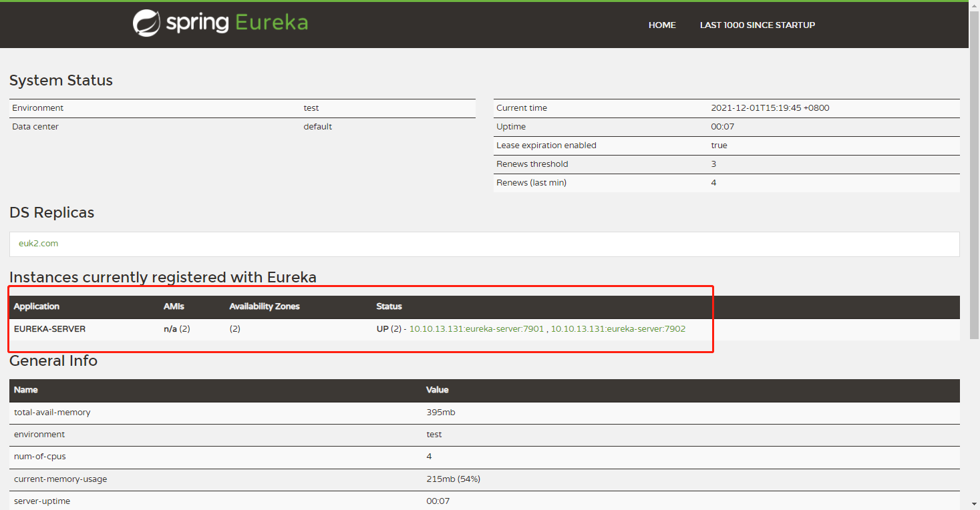The image size is (980, 510).
Task: Select the System Status heading
Action: 61,81
